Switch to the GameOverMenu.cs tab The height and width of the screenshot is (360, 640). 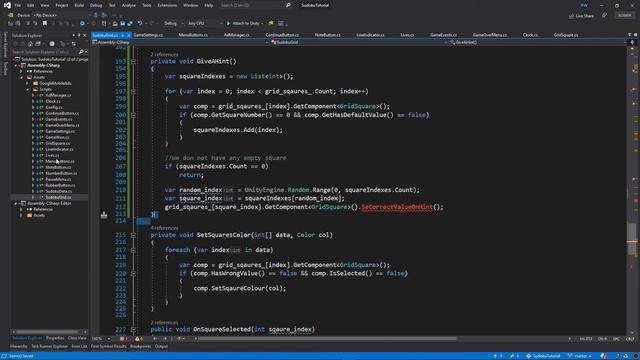489,35
